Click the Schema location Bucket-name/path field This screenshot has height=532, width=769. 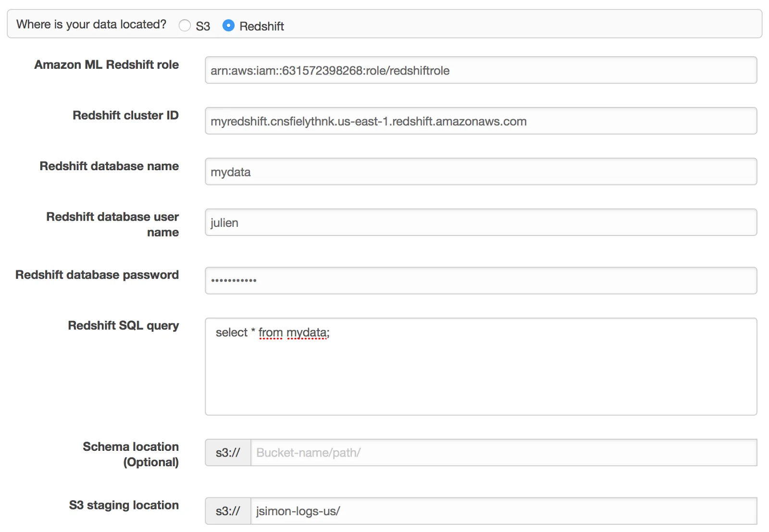click(504, 452)
